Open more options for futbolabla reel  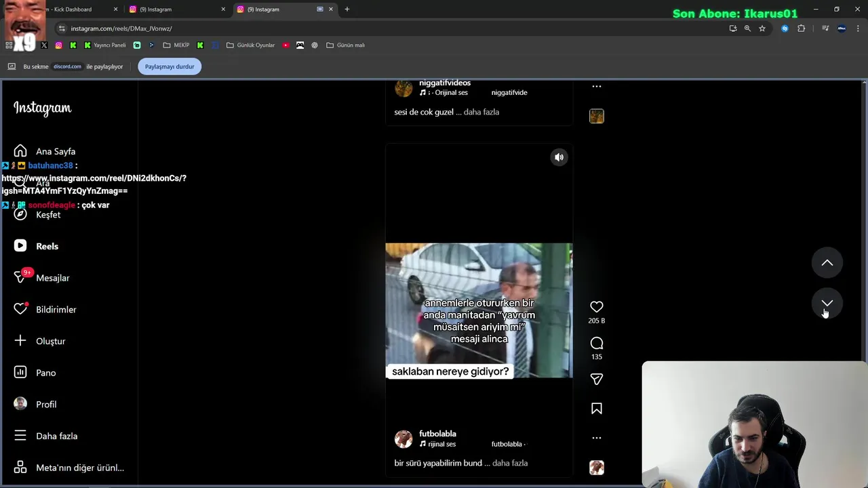pos(597,438)
